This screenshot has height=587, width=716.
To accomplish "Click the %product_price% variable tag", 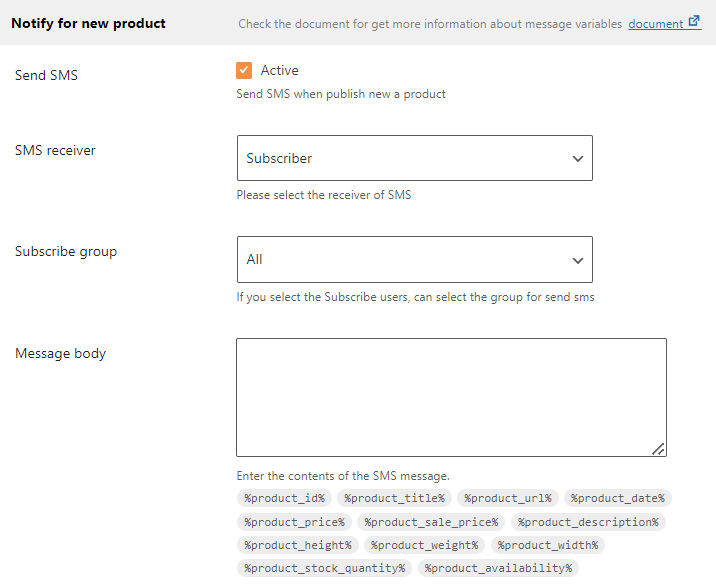I will click(x=295, y=522).
